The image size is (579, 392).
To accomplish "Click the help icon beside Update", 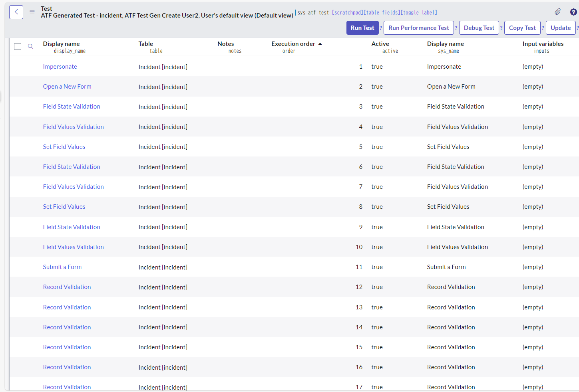I will coord(578,28).
